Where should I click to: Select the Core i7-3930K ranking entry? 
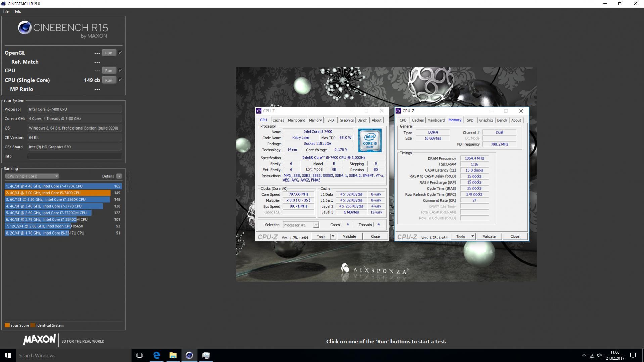[63, 200]
